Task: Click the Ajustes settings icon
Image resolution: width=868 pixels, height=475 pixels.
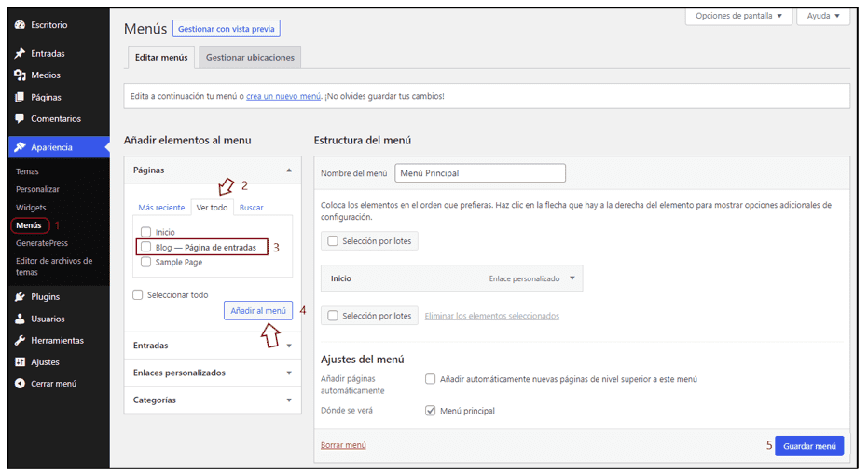Action: (x=20, y=361)
